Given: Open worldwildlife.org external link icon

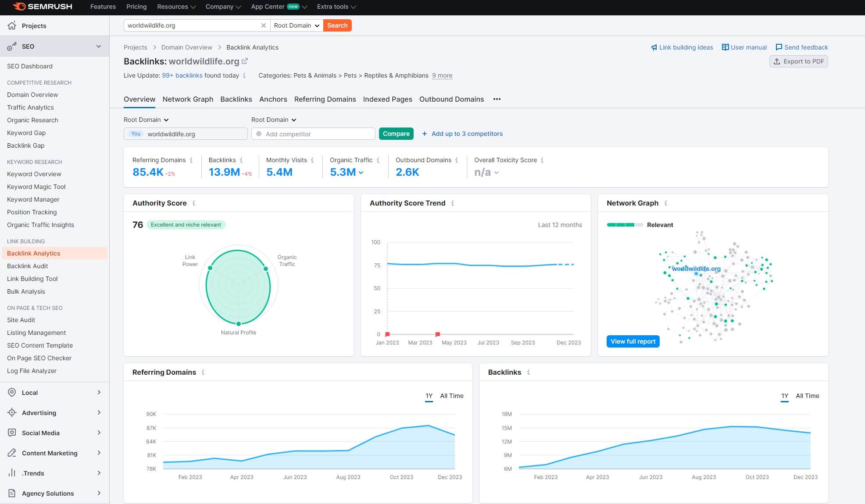Looking at the screenshot, I should pyautogui.click(x=245, y=61).
